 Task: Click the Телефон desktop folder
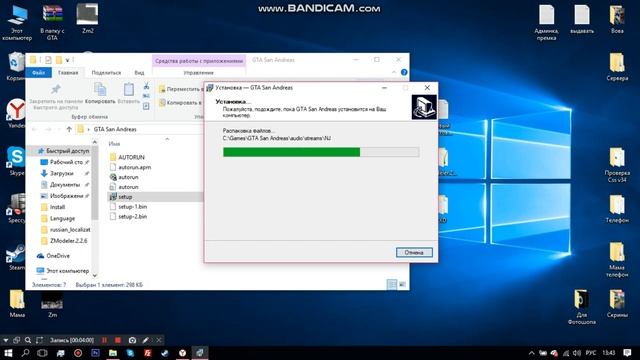[x=617, y=209]
